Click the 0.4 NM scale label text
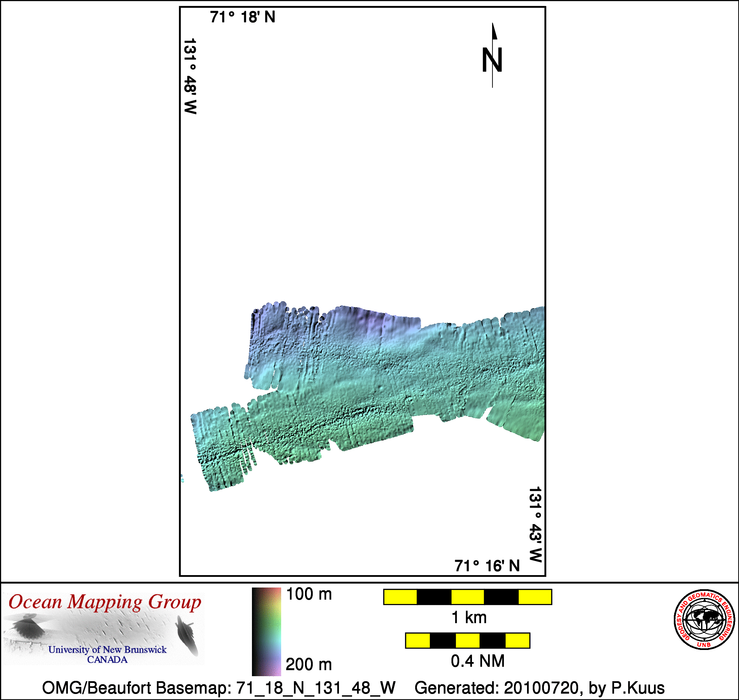Screen dimensions: 739x700 477,661
